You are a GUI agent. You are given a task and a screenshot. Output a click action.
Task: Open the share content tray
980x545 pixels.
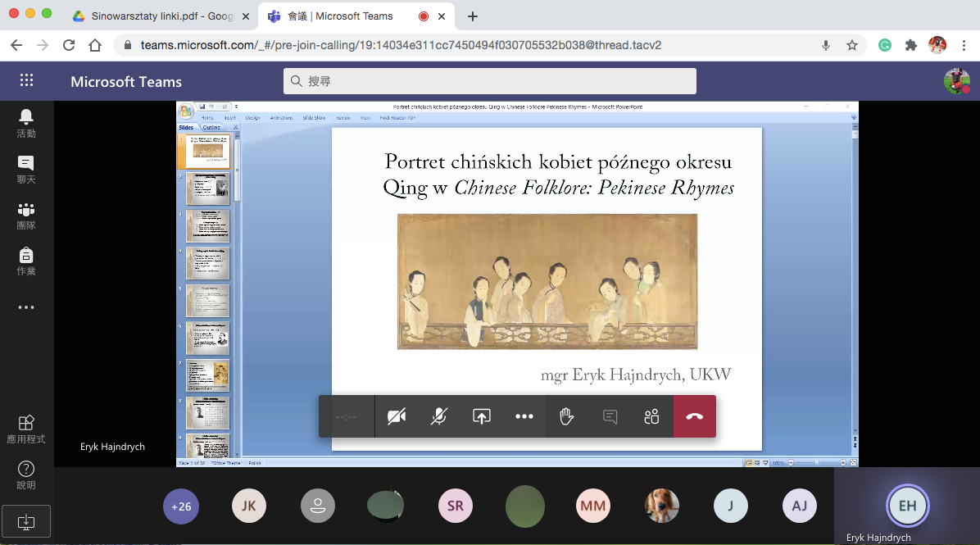[x=482, y=416]
